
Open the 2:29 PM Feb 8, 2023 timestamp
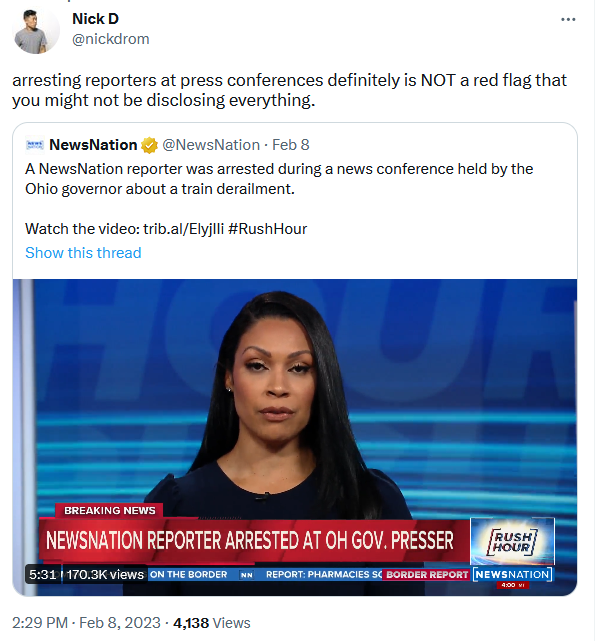[86, 623]
